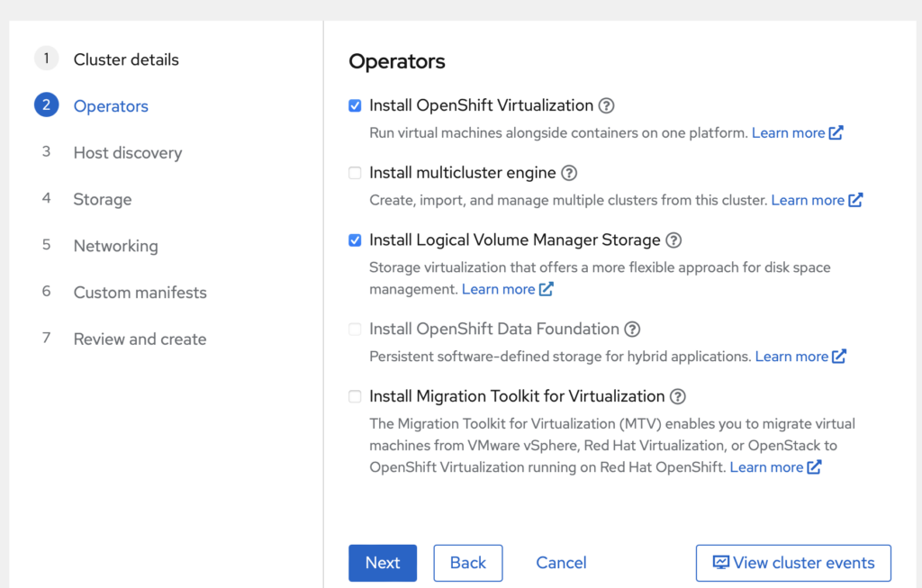Click help icon beside multicluster engine

click(569, 173)
